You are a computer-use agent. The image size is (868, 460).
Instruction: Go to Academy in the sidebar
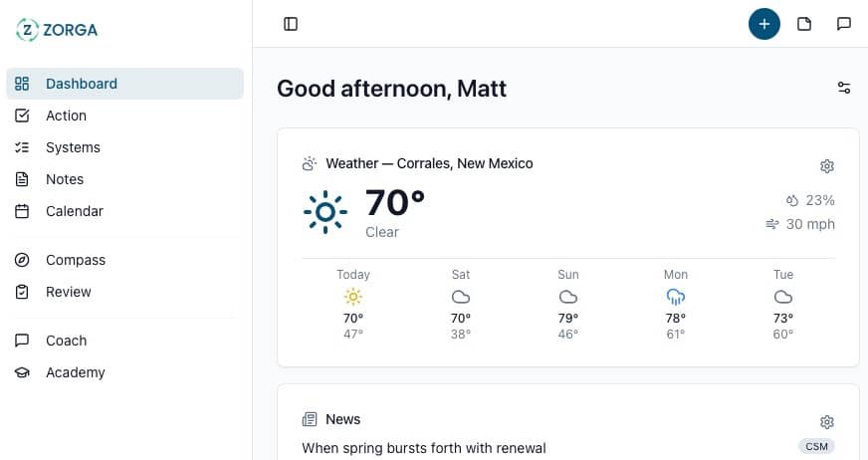pyautogui.click(x=76, y=372)
